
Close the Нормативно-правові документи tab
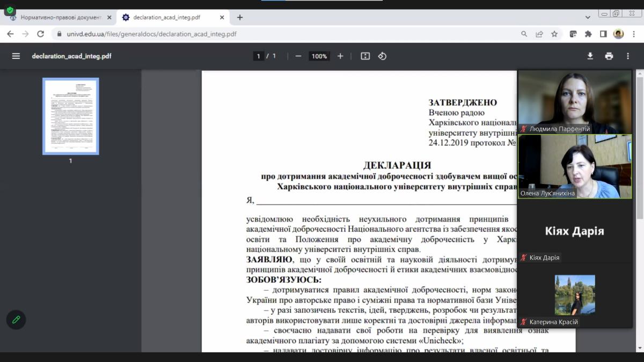pyautogui.click(x=109, y=17)
